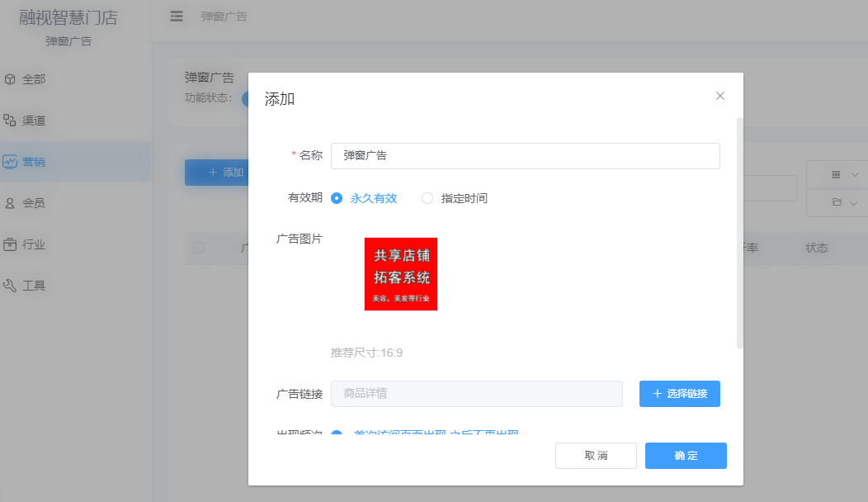Click the 取消 button

pos(596,456)
